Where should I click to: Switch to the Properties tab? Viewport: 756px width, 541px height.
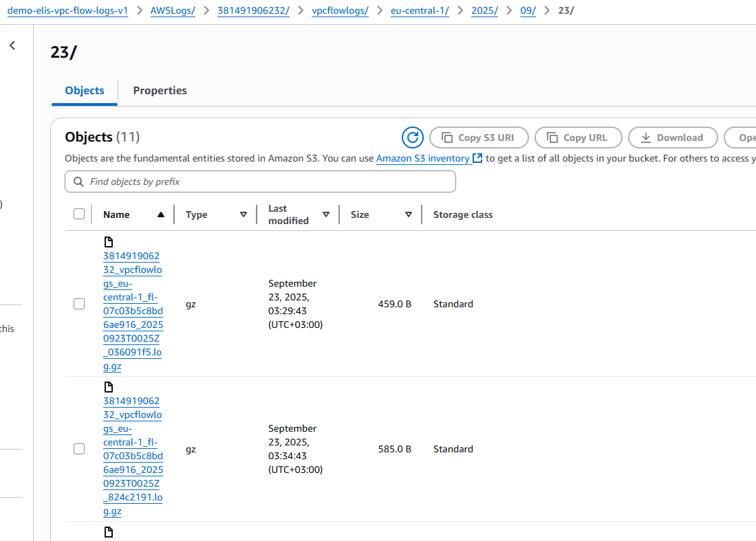(x=160, y=91)
